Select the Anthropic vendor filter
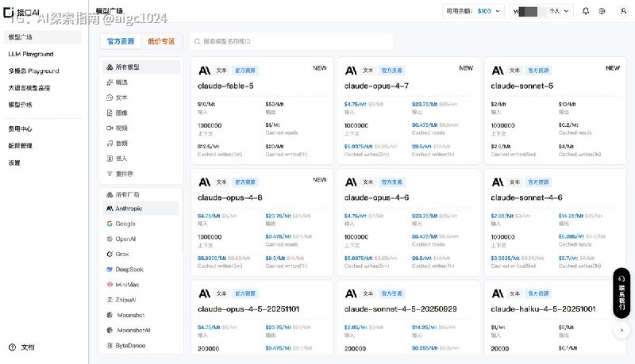Viewport: 635px width, 364px height. [141, 209]
